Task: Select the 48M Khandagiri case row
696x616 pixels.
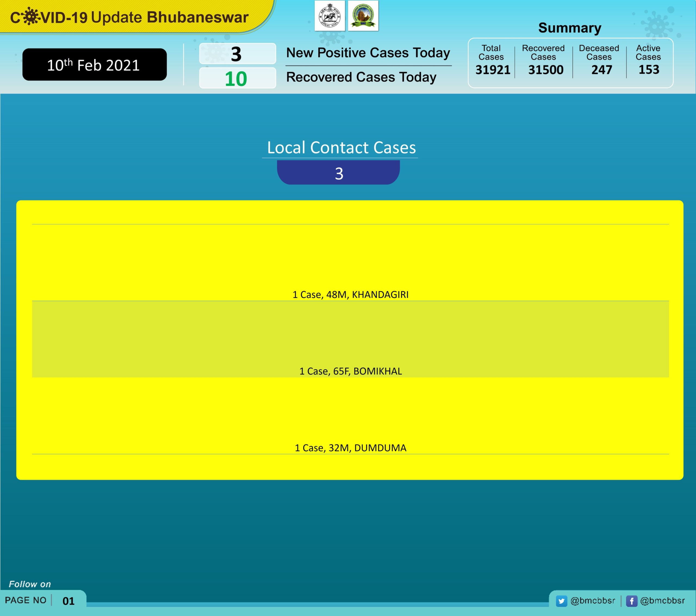Action: pyautogui.click(x=350, y=294)
